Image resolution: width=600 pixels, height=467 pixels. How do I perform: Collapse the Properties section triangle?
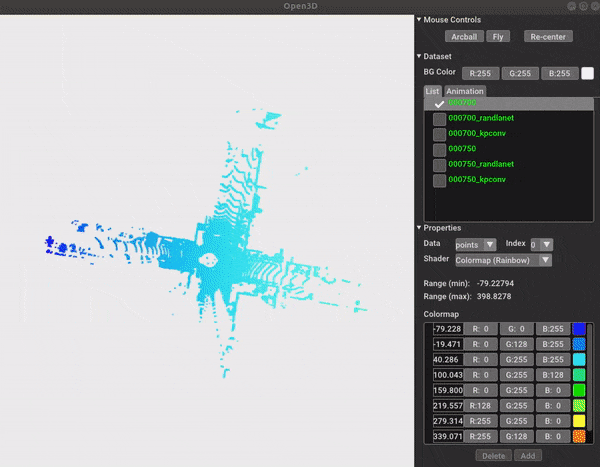[x=419, y=227]
